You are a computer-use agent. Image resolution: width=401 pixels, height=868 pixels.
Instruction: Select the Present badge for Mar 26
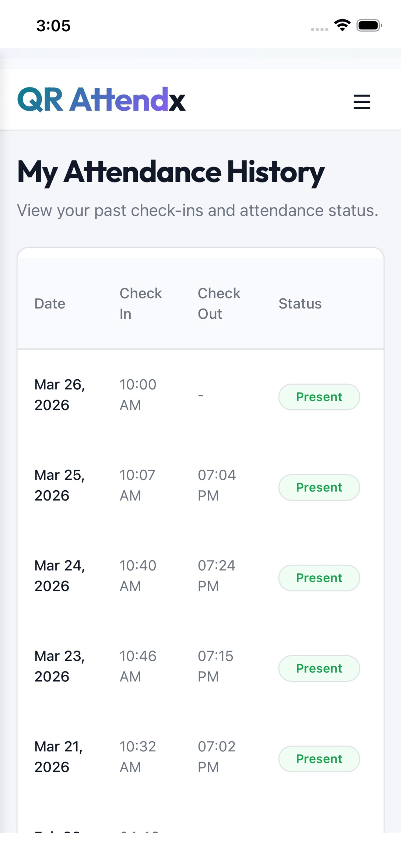click(319, 397)
